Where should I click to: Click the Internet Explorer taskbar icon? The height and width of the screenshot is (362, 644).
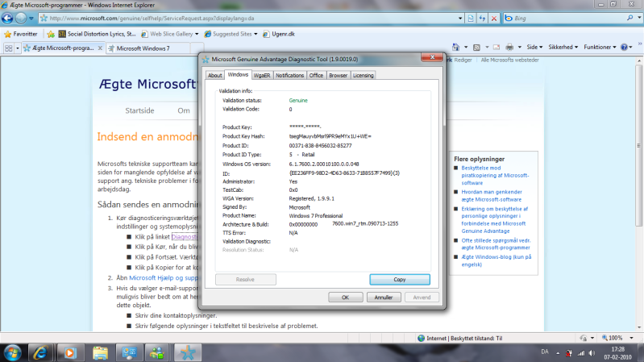[x=40, y=352]
